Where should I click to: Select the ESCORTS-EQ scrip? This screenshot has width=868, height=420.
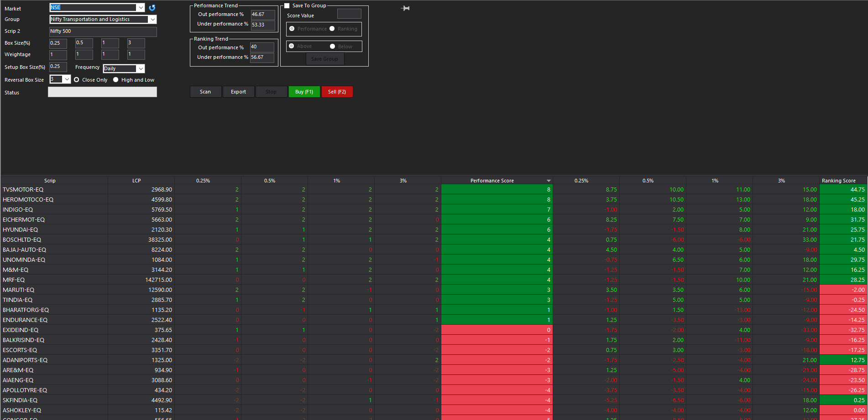click(20, 350)
